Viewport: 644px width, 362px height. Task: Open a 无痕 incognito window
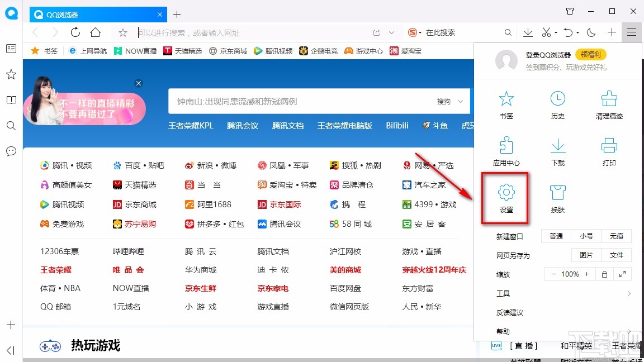pos(616,236)
